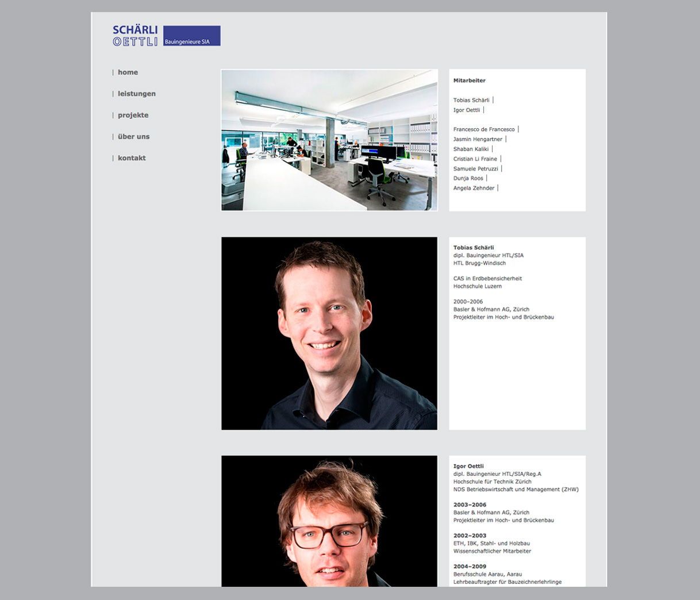The width and height of the screenshot is (700, 600).
Task: Select Francesco de Francesco in staff list
Action: coord(484,129)
